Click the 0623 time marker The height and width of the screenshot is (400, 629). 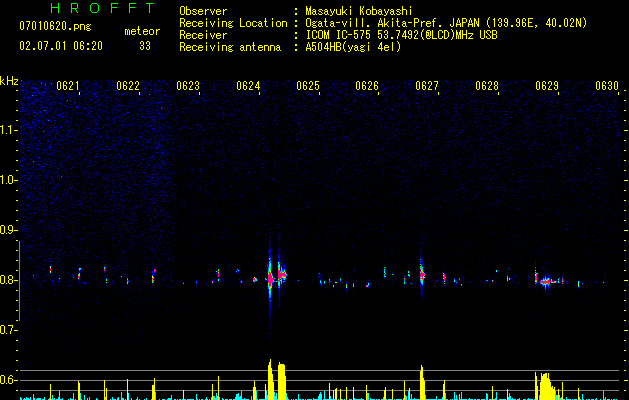[x=188, y=86]
